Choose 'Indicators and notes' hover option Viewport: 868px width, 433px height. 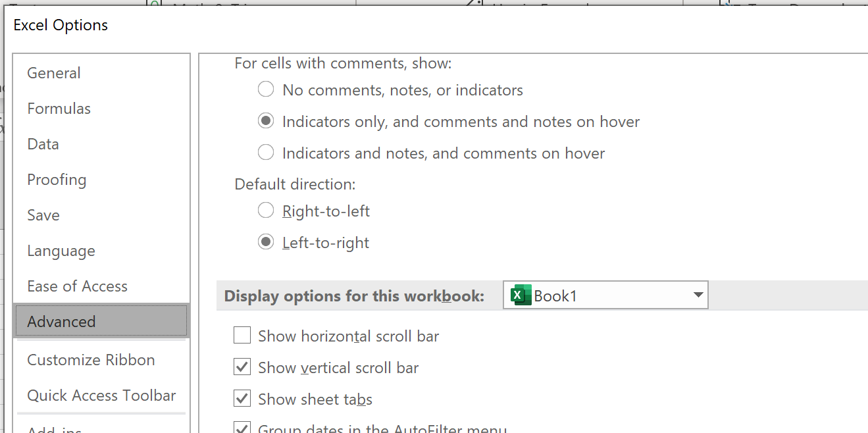click(x=266, y=153)
